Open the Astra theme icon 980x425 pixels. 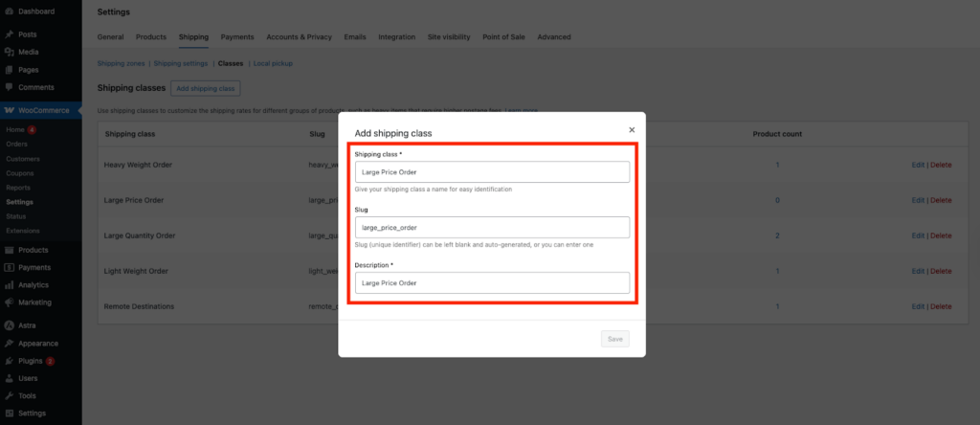(x=10, y=325)
